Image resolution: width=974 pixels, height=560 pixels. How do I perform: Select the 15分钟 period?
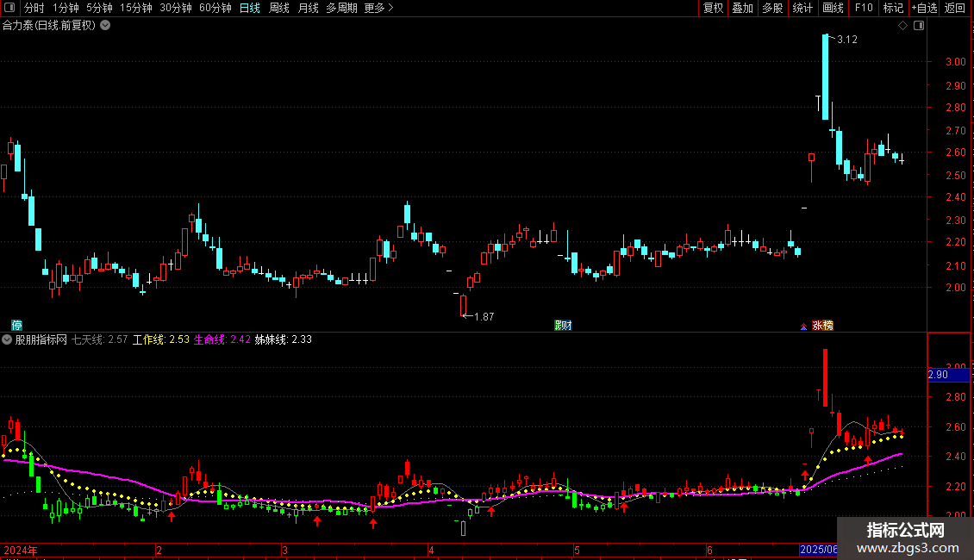click(x=136, y=8)
